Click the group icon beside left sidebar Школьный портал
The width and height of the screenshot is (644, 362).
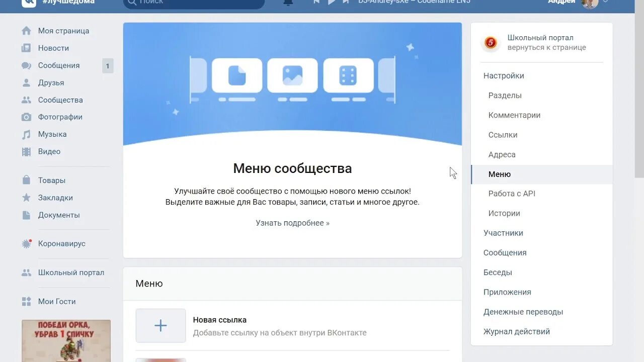pyautogui.click(x=26, y=273)
